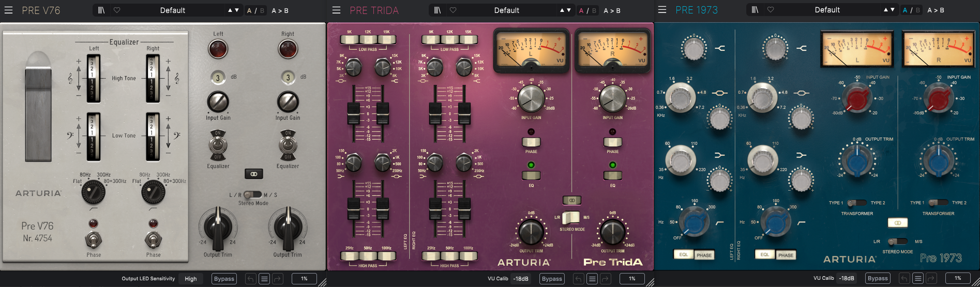Open preset library browser in Pre TridA
The width and height of the screenshot is (980, 287).
(x=437, y=10)
